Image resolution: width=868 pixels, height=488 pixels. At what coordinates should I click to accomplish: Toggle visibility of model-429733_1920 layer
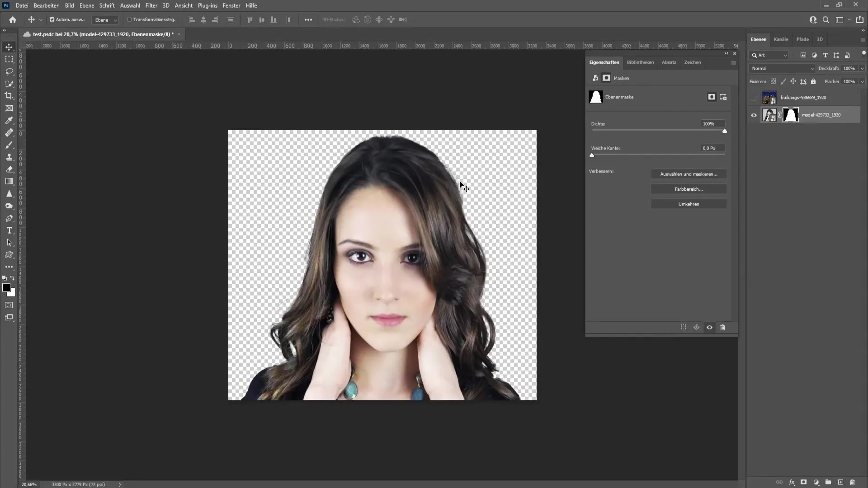tap(753, 115)
